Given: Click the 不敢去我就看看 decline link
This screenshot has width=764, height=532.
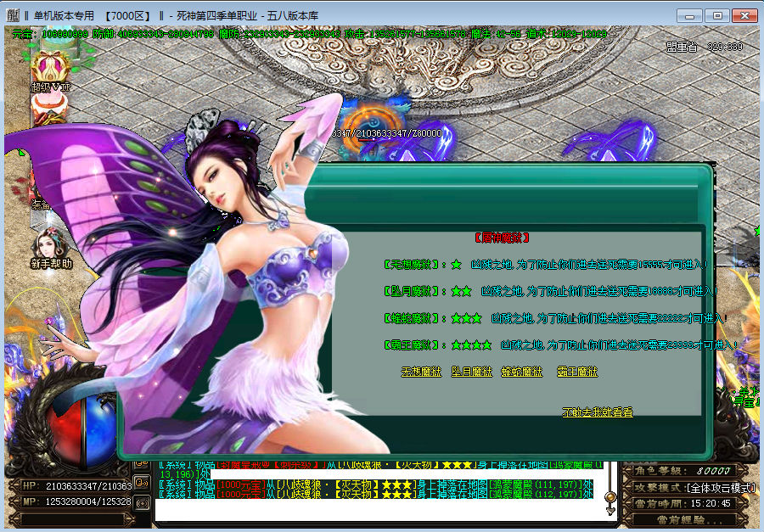Looking at the screenshot, I should [x=597, y=412].
